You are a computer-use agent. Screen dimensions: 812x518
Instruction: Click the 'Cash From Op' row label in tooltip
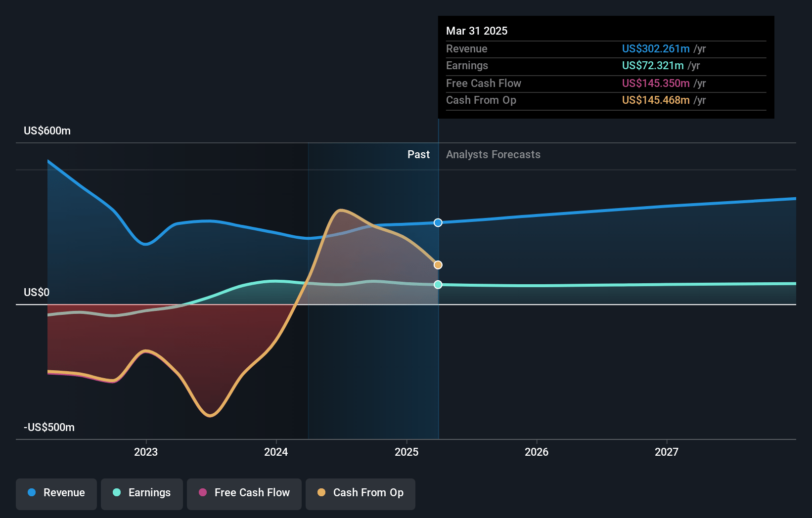click(481, 100)
